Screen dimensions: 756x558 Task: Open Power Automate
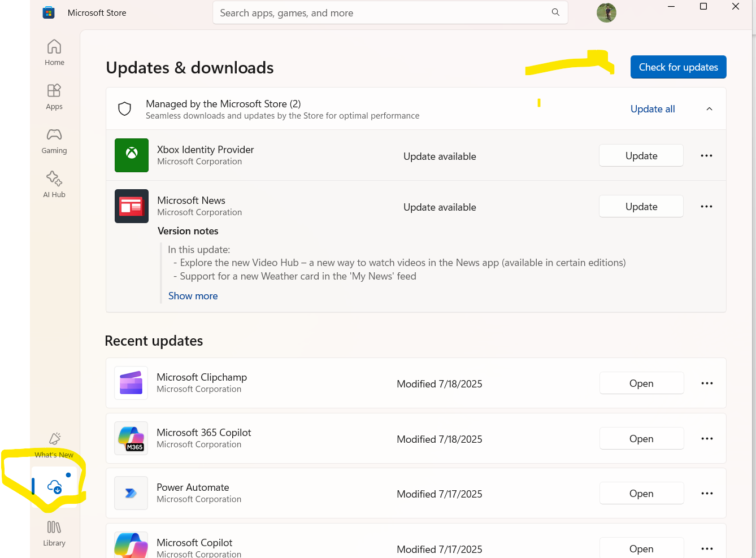pyautogui.click(x=641, y=493)
